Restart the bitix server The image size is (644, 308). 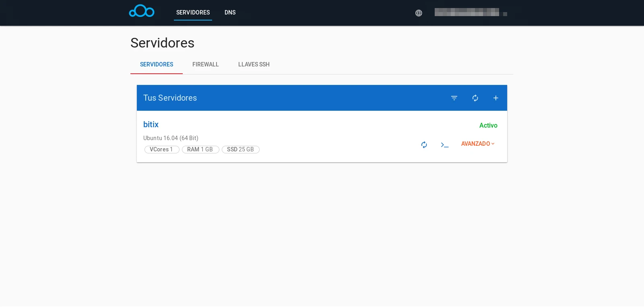click(x=424, y=145)
